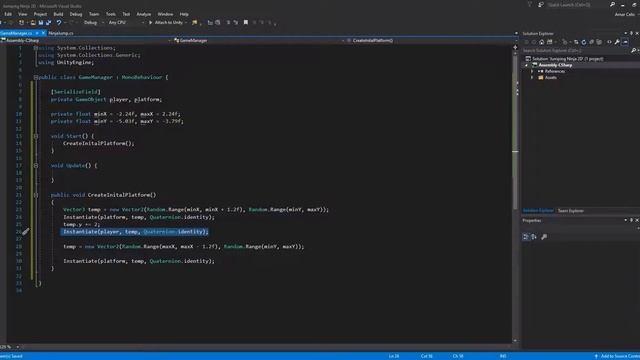
Task: Open the View menu
Action: point(22,14)
